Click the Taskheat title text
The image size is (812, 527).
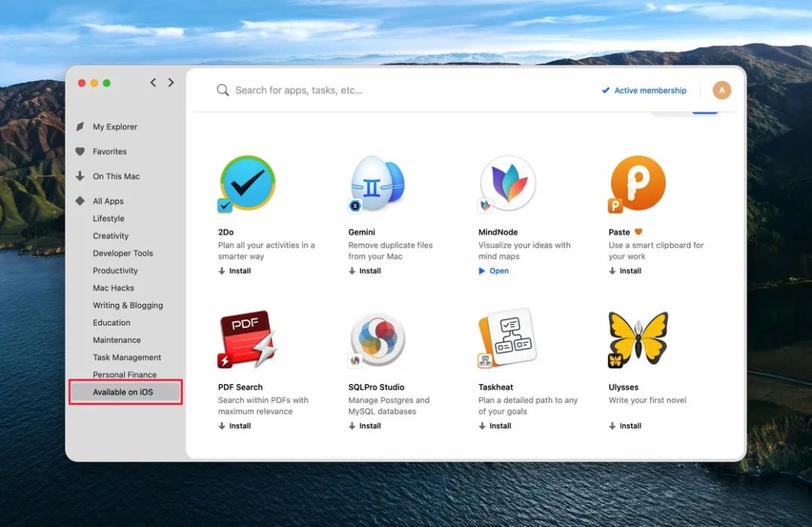click(495, 386)
